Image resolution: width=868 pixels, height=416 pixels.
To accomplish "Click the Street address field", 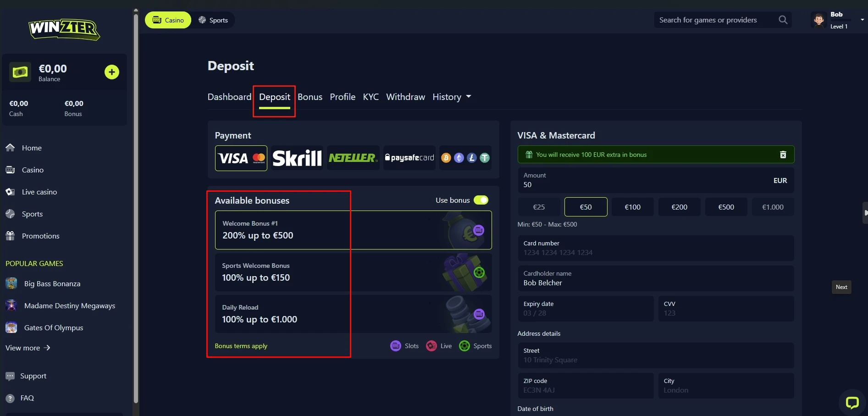I will 656,355.
